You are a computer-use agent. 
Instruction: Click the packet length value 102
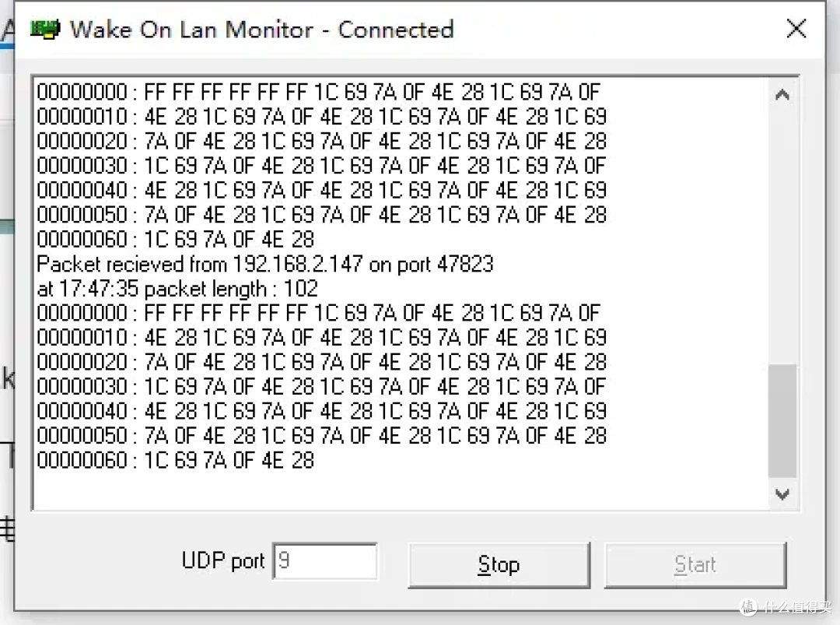tap(300, 289)
